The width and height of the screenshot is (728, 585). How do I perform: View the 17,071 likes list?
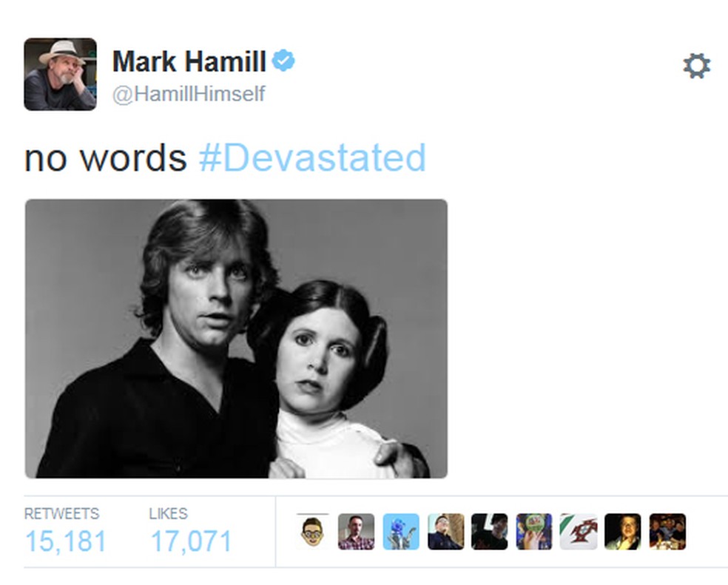coord(192,541)
